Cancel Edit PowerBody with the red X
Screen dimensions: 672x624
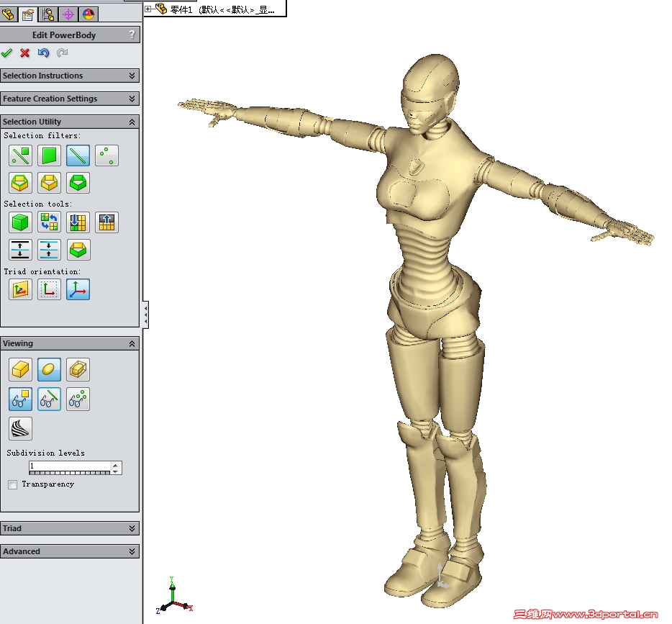[x=25, y=53]
